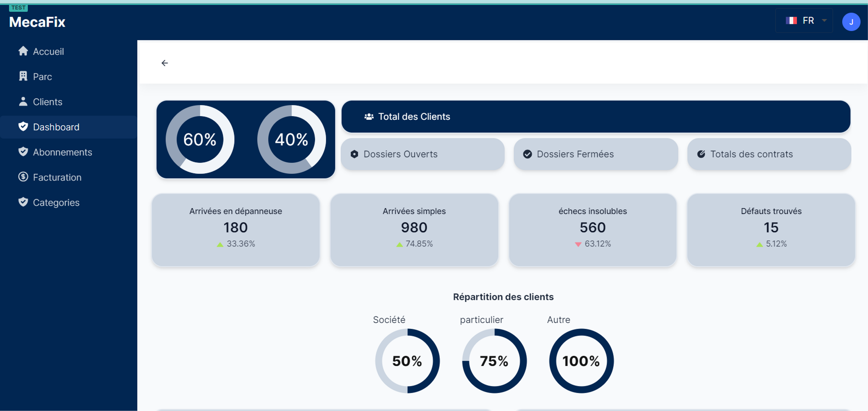The width and height of the screenshot is (868, 411).
Task: Click the Autre label
Action: (558, 320)
